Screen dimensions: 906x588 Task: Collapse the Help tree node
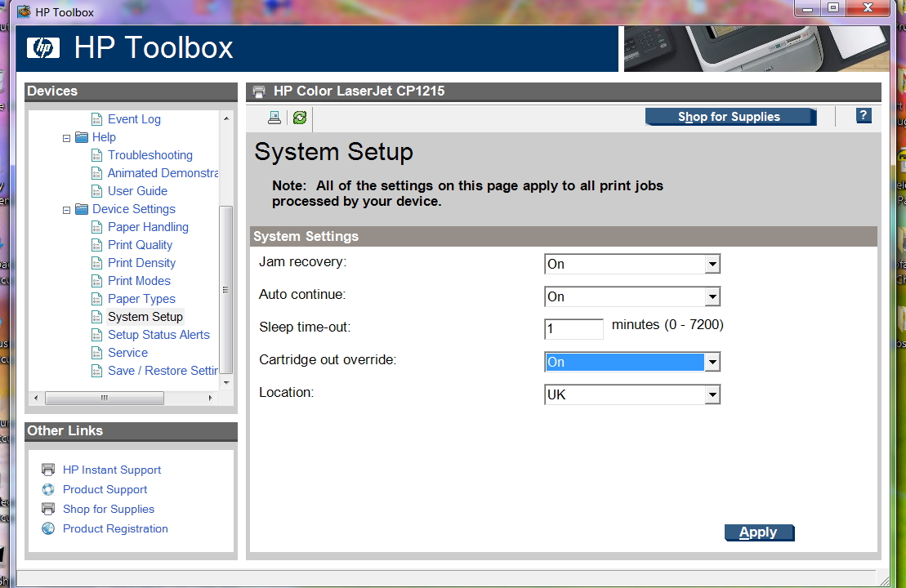click(x=67, y=138)
